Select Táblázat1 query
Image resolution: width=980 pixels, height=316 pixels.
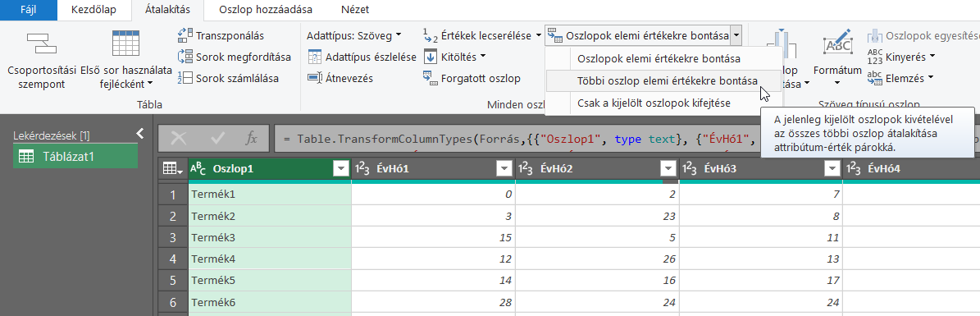(x=75, y=157)
